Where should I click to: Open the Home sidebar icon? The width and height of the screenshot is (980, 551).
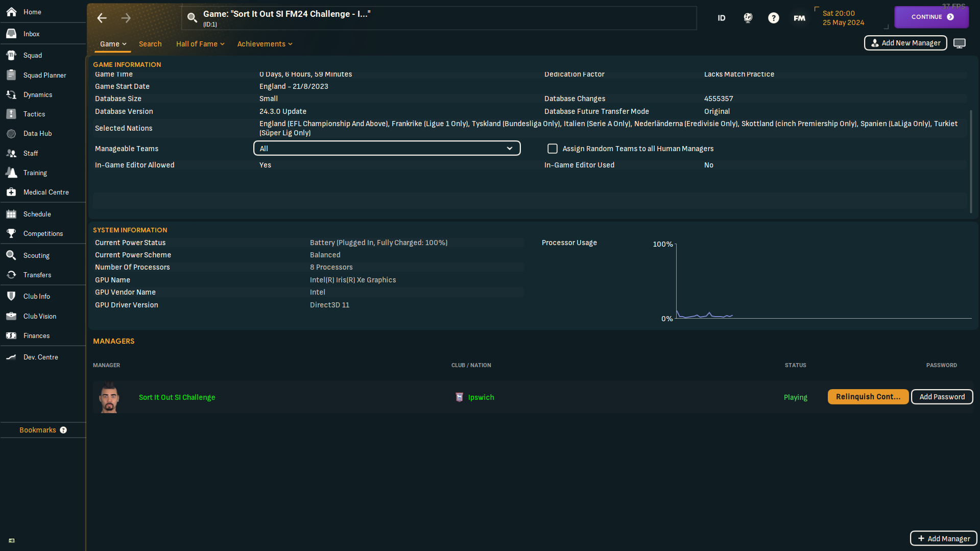click(11, 12)
